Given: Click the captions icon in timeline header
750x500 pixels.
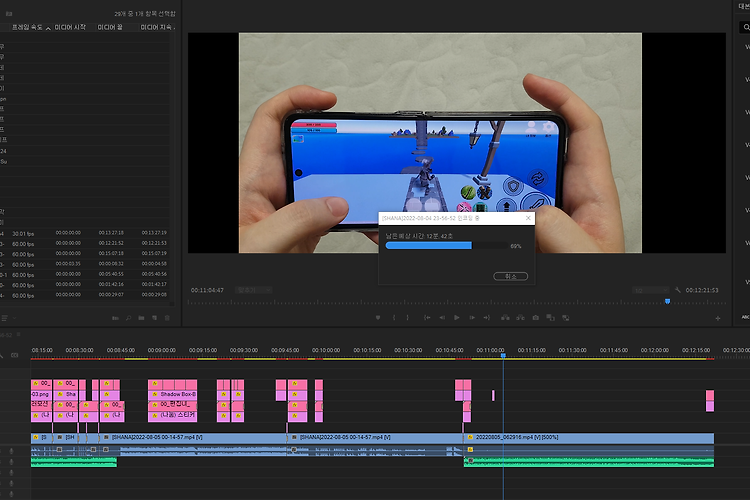Looking at the screenshot, I should click(14, 355).
